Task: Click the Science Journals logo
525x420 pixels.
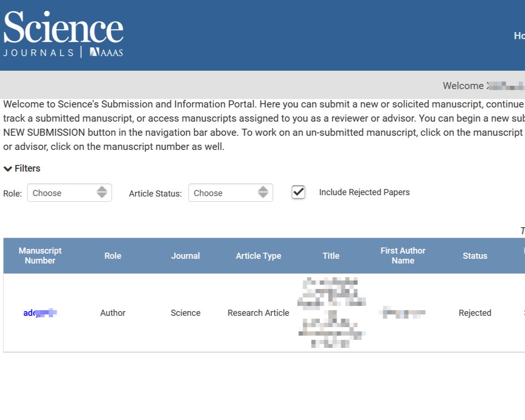Action: tap(63, 33)
